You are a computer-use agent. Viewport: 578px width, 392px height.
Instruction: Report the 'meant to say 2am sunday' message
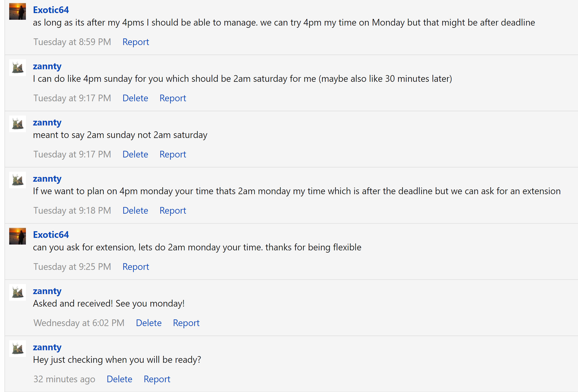(x=173, y=154)
